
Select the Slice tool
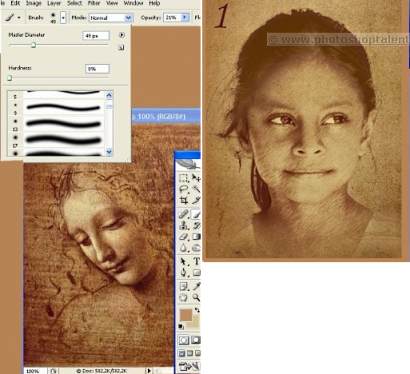[x=196, y=200]
